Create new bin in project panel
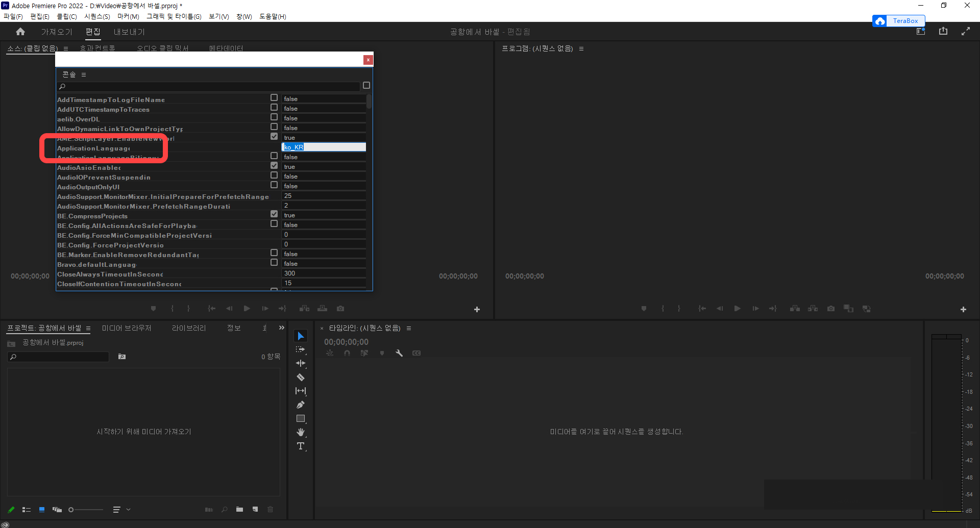Viewport: 980px width, 528px height. pos(239,509)
